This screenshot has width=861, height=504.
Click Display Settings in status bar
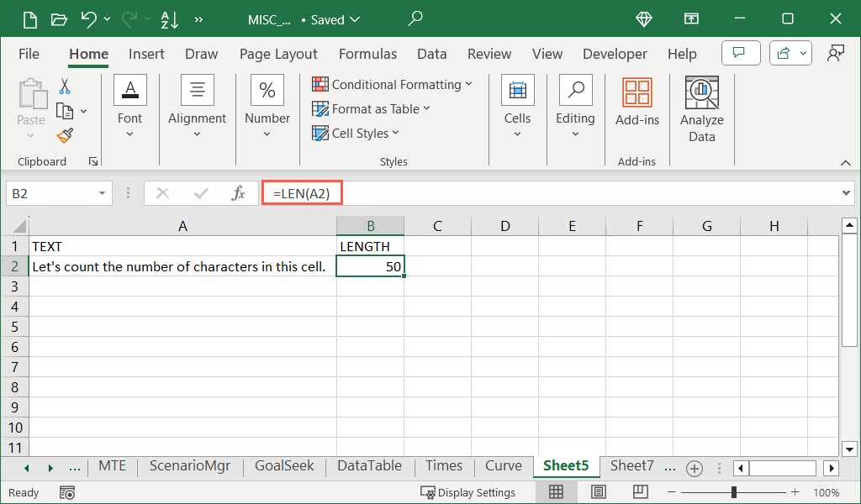(x=468, y=492)
